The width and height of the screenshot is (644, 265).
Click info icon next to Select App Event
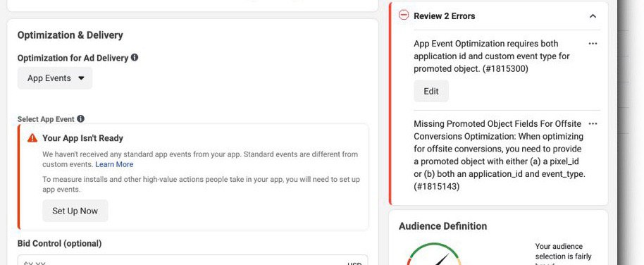(x=80, y=118)
